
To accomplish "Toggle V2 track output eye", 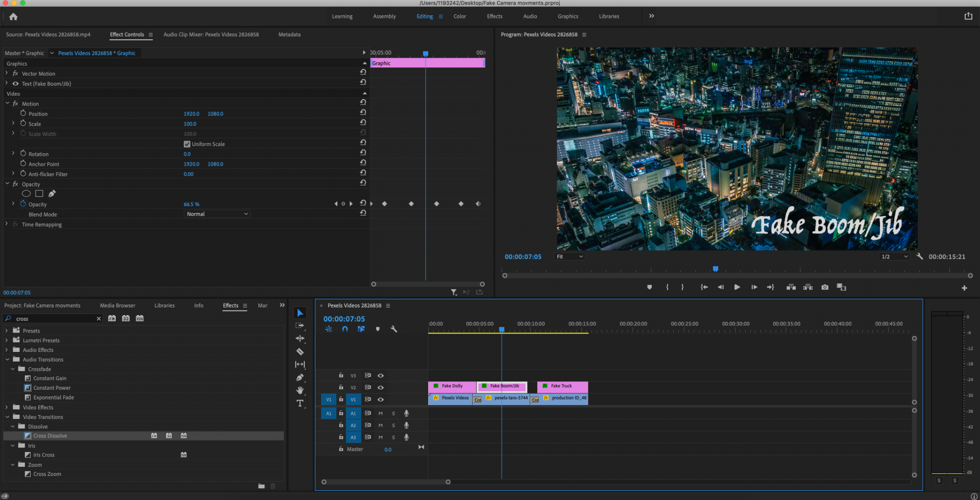I will 381,388.
